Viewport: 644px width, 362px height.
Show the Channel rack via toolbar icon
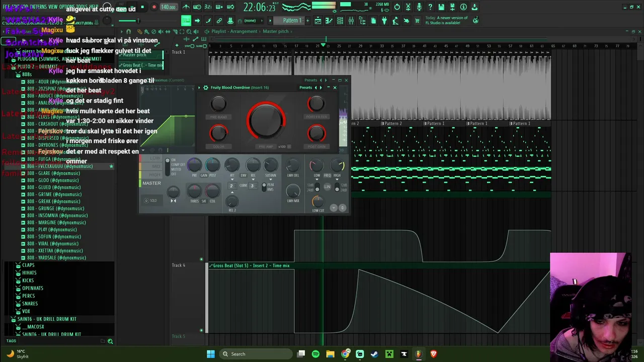point(340,21)
